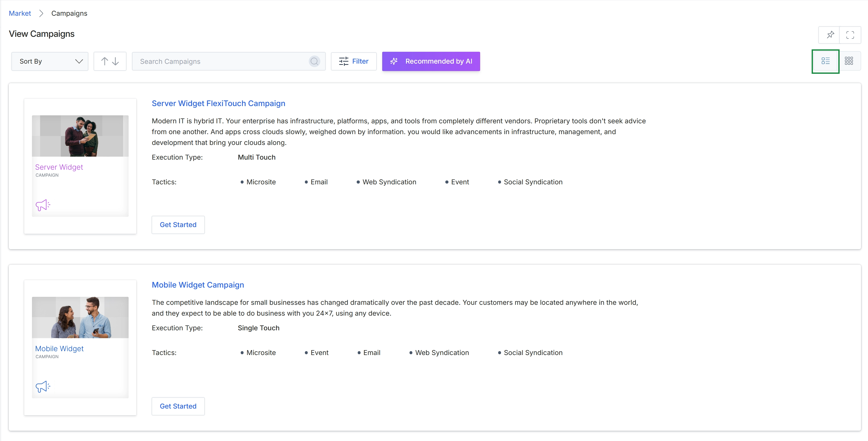Click the breadcrumb chevron separator
Viewport: 868px width, 441px height.
pyautogui.click(x=41, y=13)
